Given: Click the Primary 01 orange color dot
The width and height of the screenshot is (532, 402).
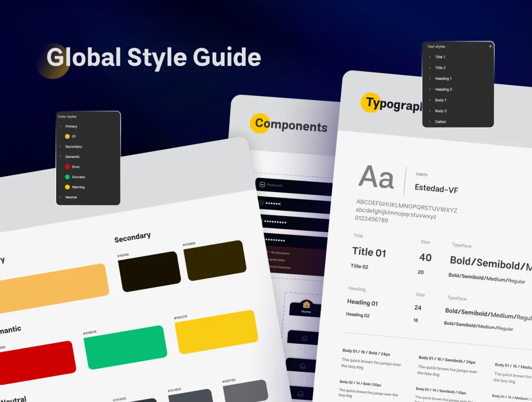Looking at the screenshot, I should [67, 136].
